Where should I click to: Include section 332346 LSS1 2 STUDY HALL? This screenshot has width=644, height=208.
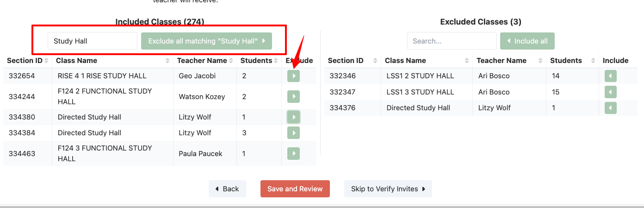pos(610,76)
